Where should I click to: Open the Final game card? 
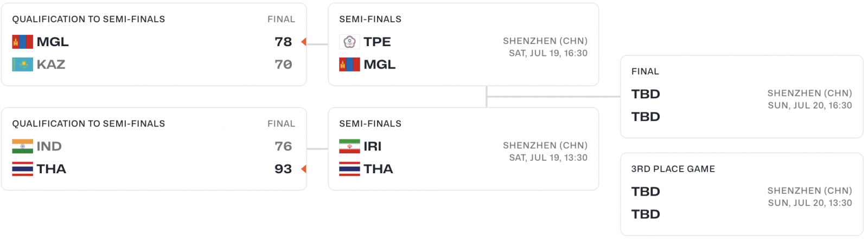pos(742,97)
